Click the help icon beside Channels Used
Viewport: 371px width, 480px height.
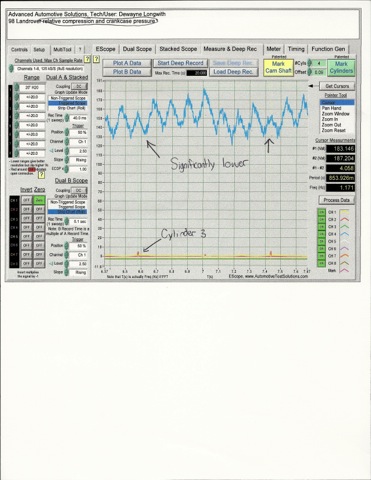(87, 60)
